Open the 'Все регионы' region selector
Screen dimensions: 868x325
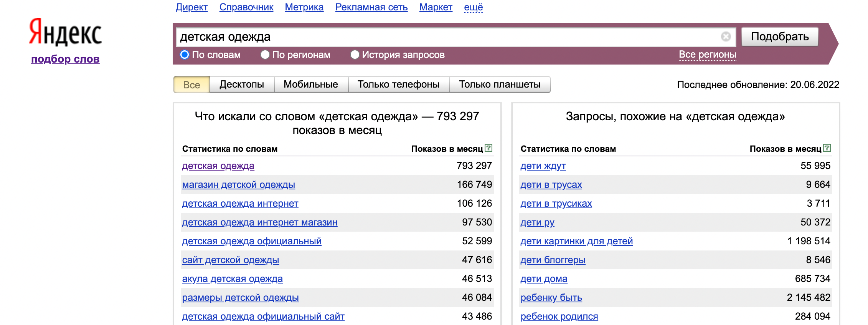(707, 55)
